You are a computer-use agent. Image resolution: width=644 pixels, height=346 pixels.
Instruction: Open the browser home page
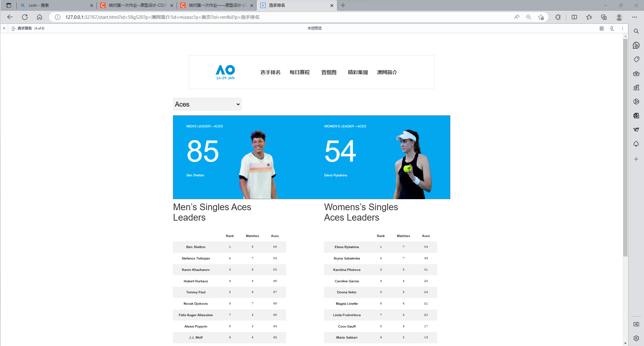[40, 17]
